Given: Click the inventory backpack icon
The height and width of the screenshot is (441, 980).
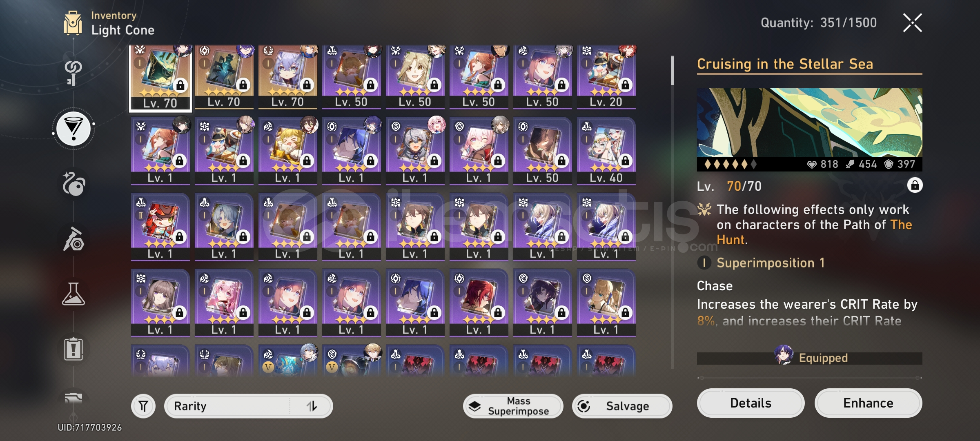Looking at the screenshot, I should coord(73,23).
